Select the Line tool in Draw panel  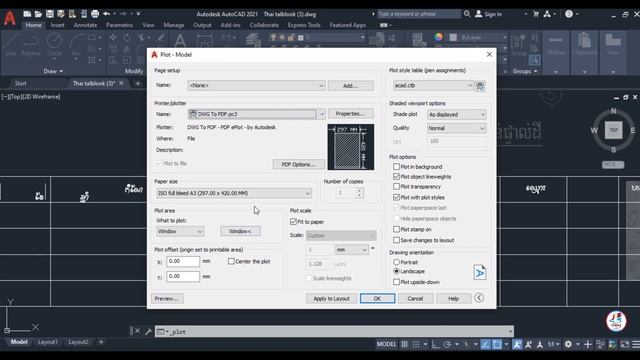pos(11,45)
